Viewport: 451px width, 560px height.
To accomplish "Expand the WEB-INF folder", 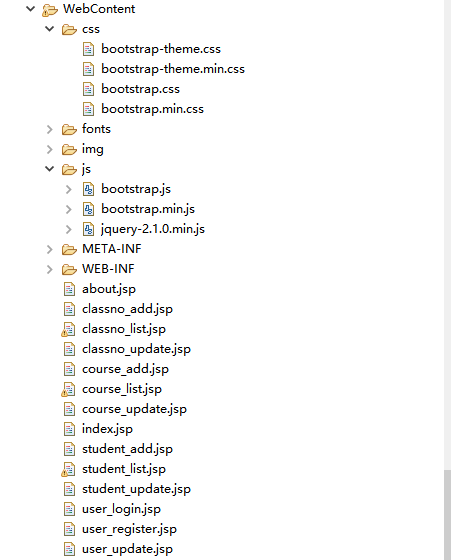I will [x=50, y=269].
